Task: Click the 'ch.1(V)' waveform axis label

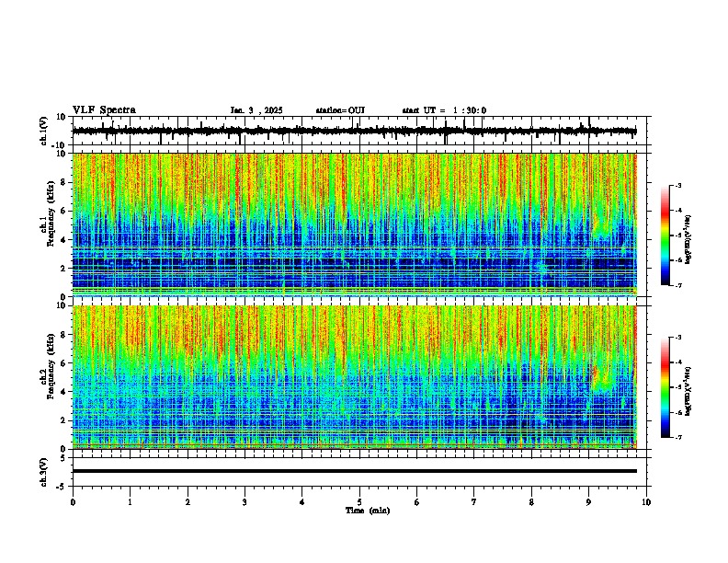Action: [x=43, y=131]
